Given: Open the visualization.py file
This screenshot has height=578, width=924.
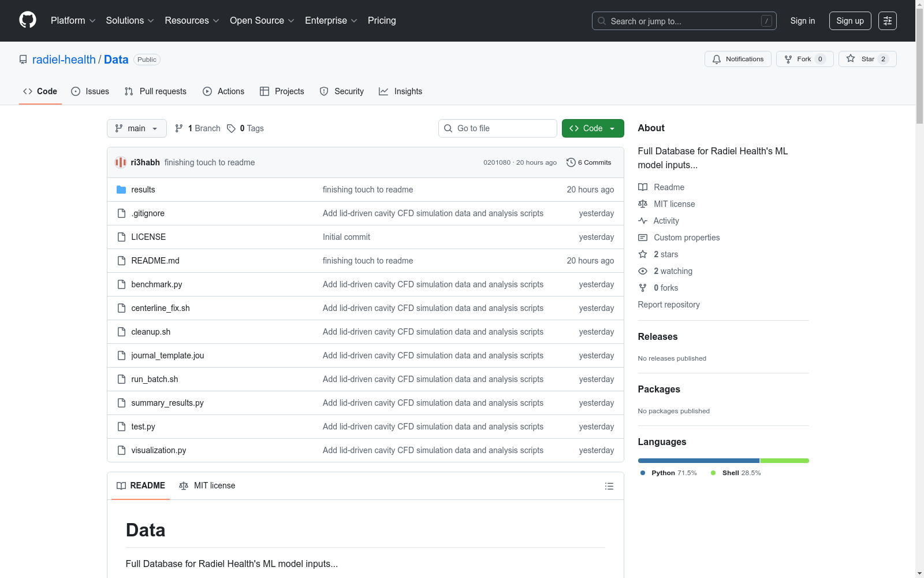Looking at the screenshot, I should coord(159,450).
